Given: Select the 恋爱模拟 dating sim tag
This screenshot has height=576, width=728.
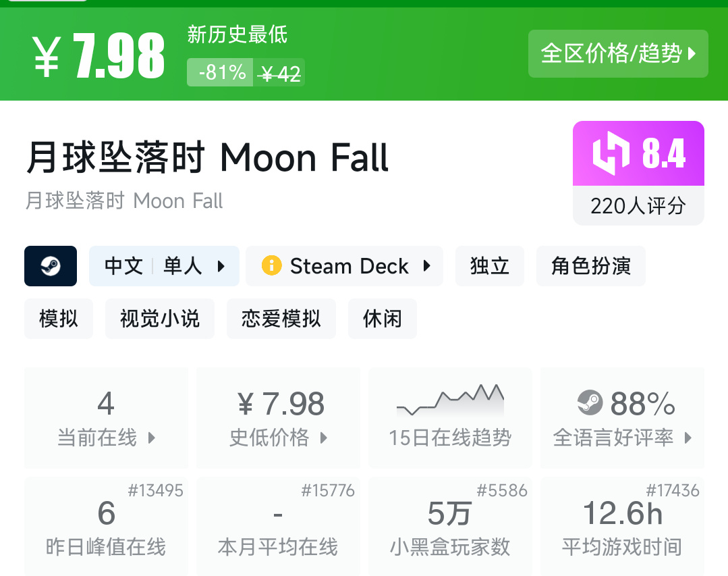Looking at the screenshot, I should (281, 319).
